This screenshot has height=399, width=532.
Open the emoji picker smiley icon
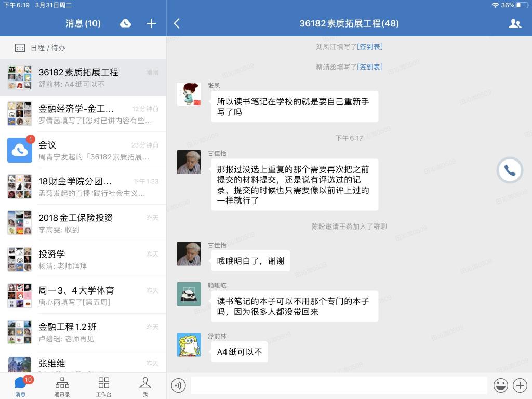[x=500, y=385]
